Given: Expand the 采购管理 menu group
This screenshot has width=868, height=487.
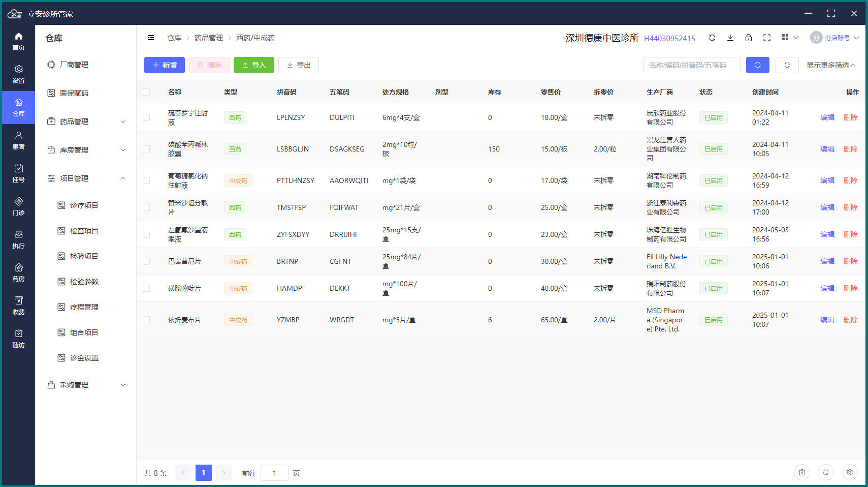Looking at the screenshot, I should pos(85,385).
